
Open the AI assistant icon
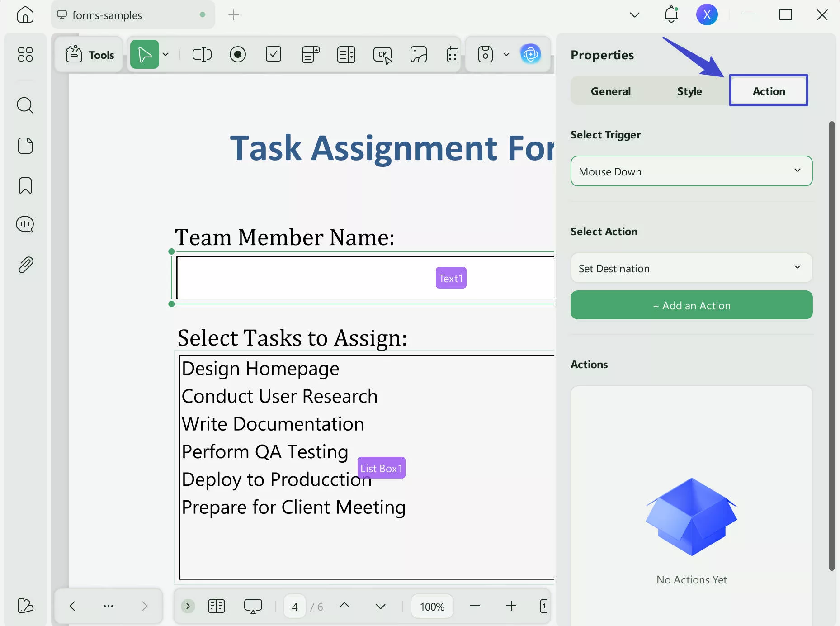pos(530,55)
